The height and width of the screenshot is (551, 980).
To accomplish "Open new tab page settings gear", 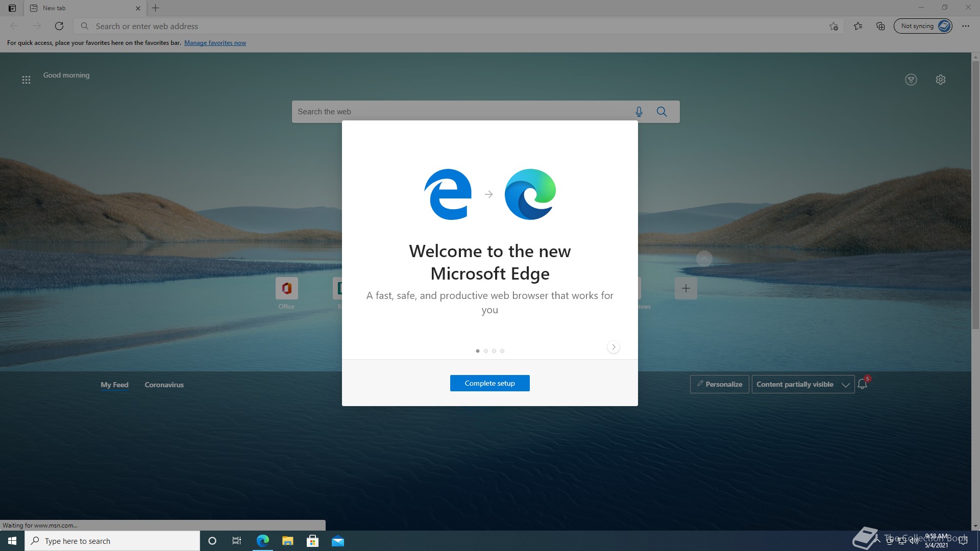I will click(x=941, y=80).
